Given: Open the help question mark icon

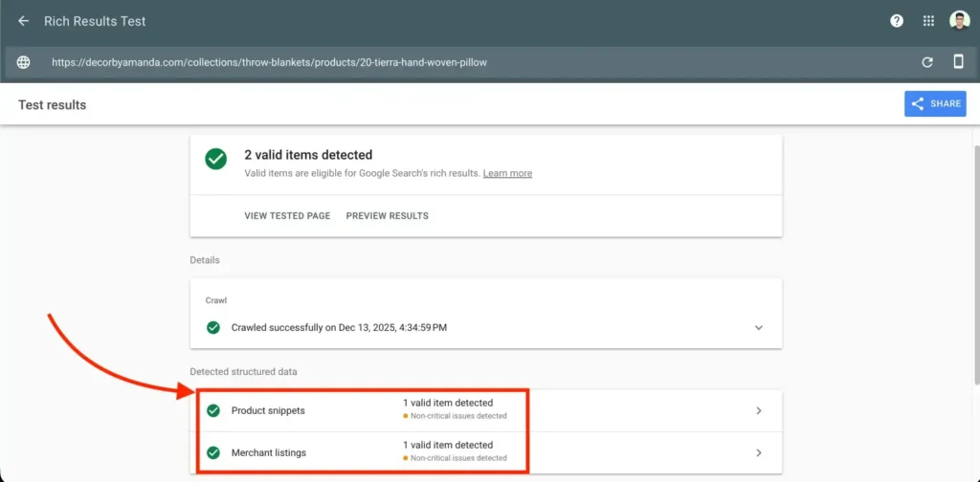Looking at the screenshot, I should 897,21.
